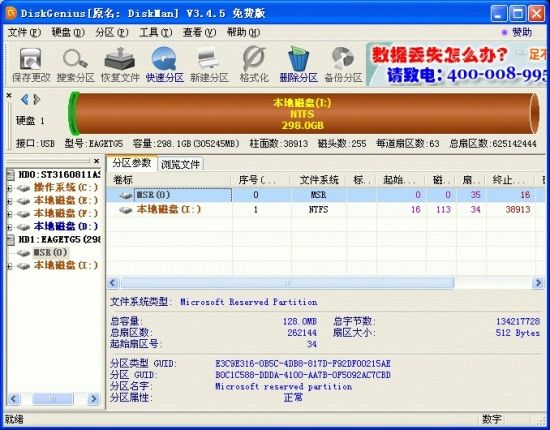The width and height of the screenshot is (550, 430).
Task: Click the 文件系统 column header
Action: pyautogui.click(x=318, y=180)
